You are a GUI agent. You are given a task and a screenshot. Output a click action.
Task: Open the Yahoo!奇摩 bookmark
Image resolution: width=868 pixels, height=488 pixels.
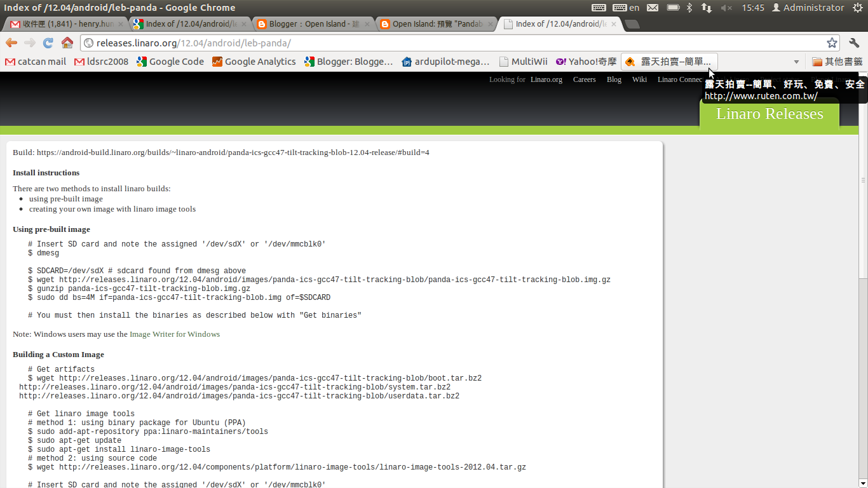point(585,62)
